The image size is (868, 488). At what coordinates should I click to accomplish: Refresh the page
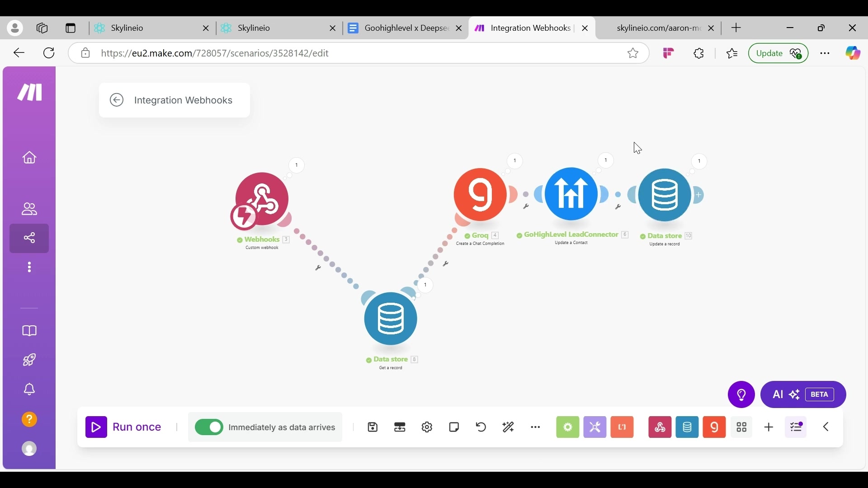tap(49, 53)
